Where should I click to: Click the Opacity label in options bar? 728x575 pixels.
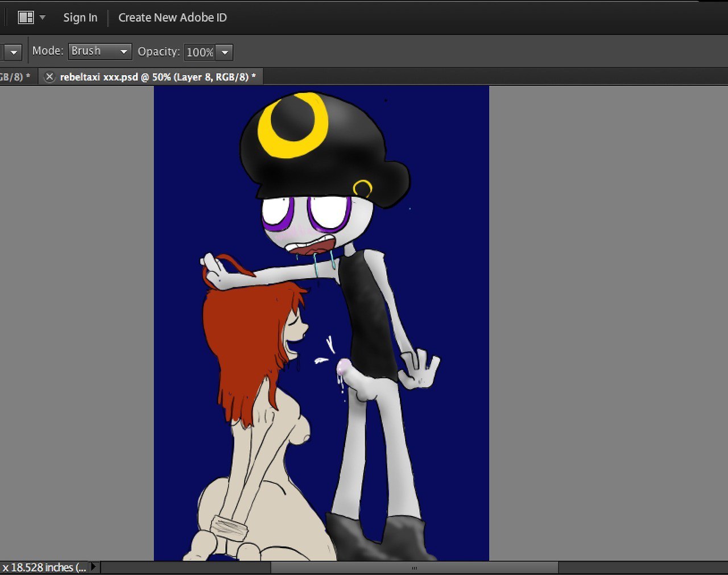[x=159, y=52]
